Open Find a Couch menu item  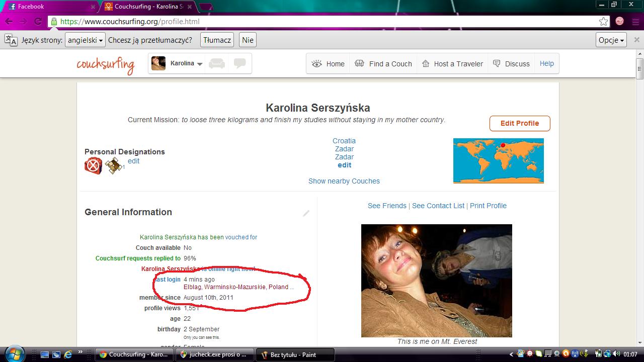coord(383,64)
